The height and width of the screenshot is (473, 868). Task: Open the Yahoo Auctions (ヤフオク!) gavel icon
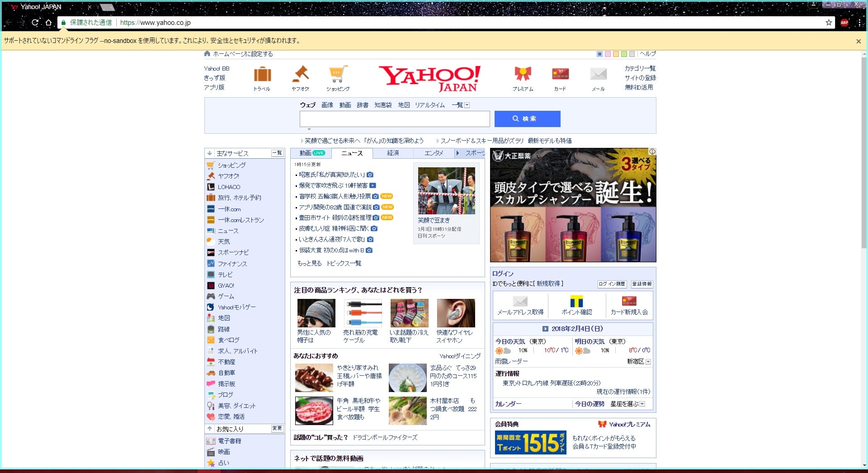(x=300, y=74)
